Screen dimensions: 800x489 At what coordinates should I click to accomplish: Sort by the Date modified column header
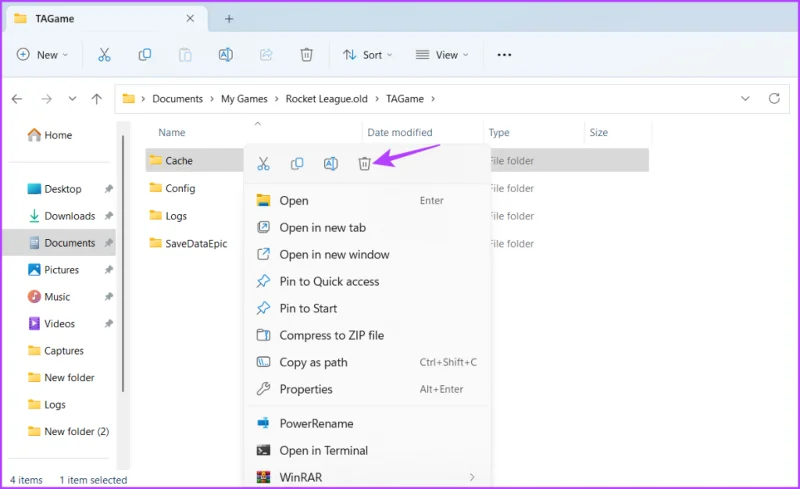pos(400,133)
